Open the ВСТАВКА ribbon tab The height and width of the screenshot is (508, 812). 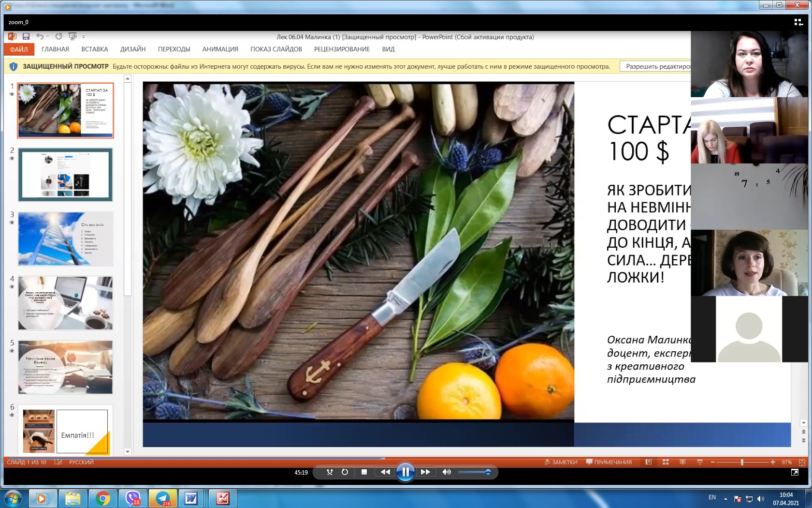[95, 49]
